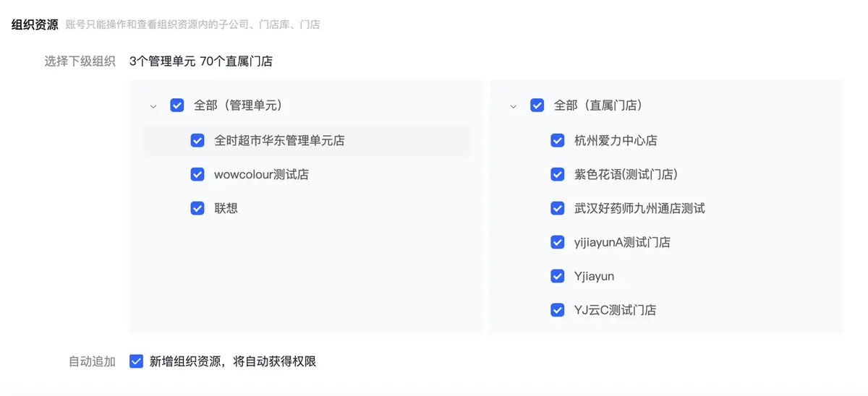Image resolution: width=868 pixels, height=396 pixels.
Task: Click the yijiayunA测试门店 label text
Action: click(x=622, y=242)
